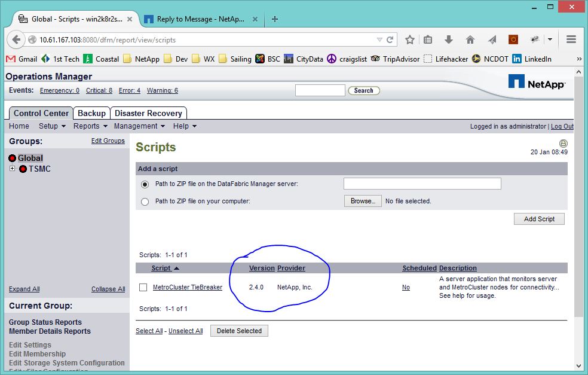This screenshot has width=588, height=375.
Task: Sort the table by Version column
Action: pos(262,268)
